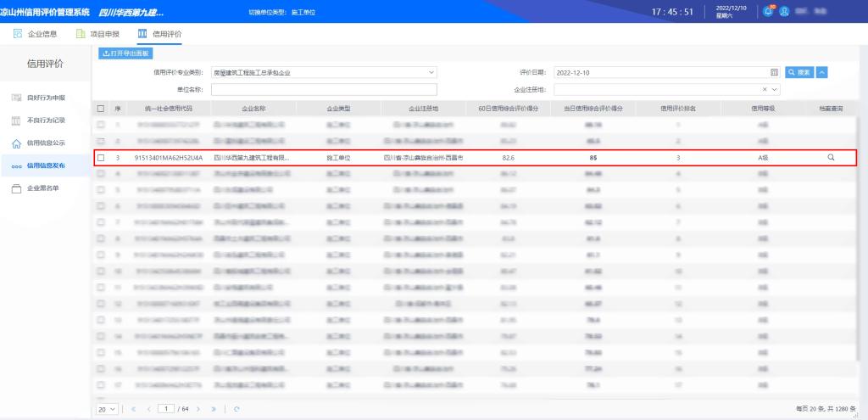Open 信用信息发布 in sidebar
Screen dimensions: 868x420
click(47, 165)
